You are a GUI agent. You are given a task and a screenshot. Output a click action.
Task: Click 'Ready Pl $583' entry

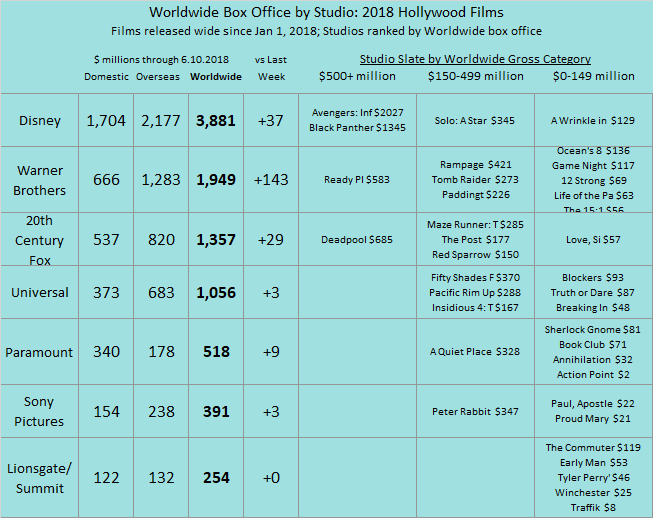coord(357,180)
